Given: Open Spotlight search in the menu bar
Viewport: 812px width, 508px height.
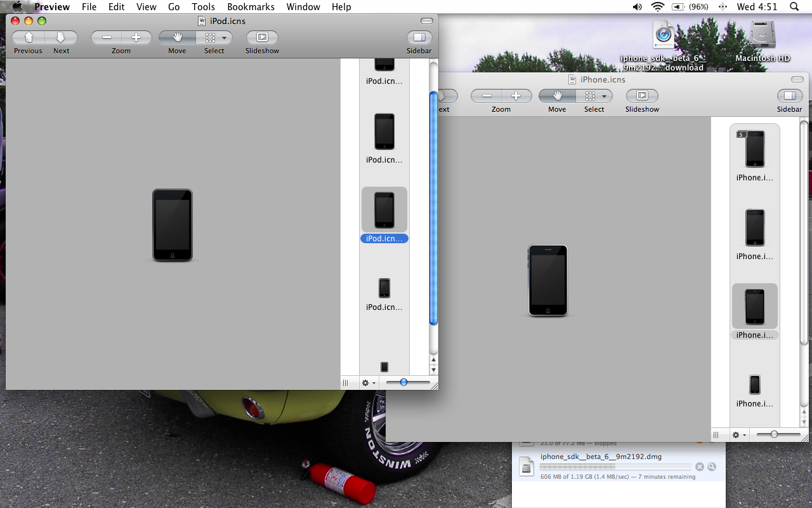Looking at the screenshot, I should pos(794,7).
